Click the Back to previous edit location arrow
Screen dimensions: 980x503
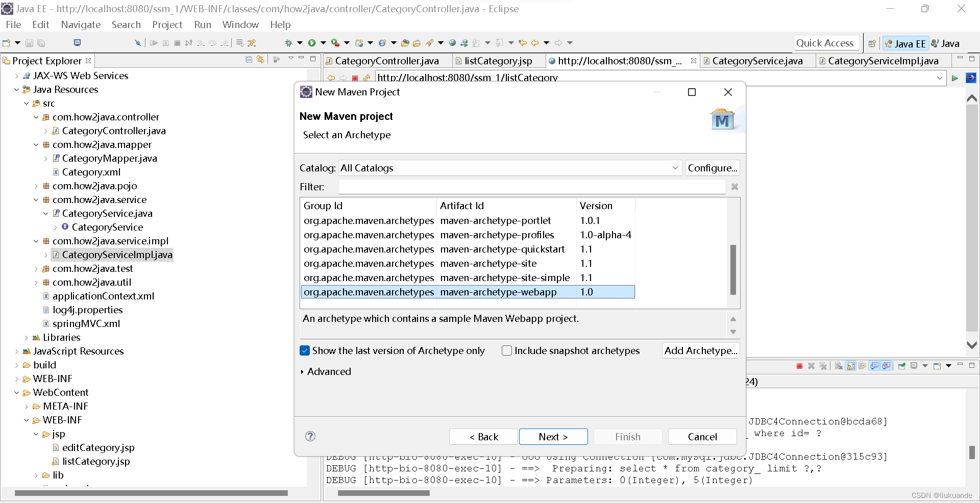(x=522, y=43)
